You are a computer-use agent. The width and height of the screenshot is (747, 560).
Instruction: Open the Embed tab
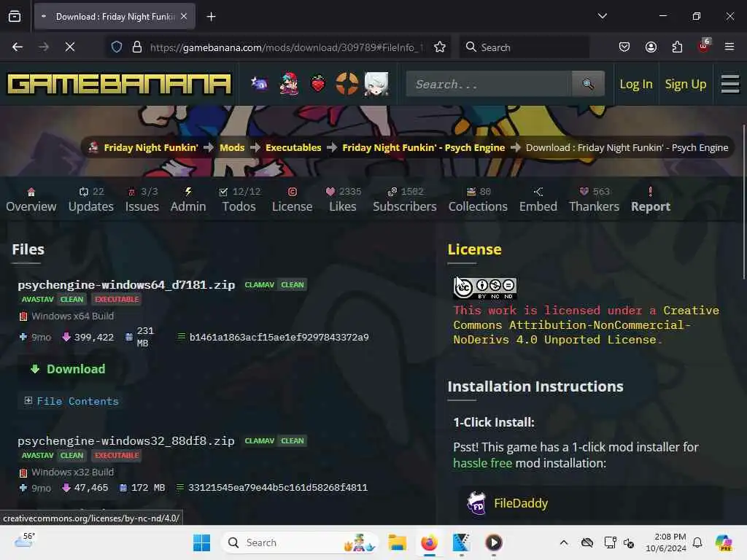pos(538,200)
